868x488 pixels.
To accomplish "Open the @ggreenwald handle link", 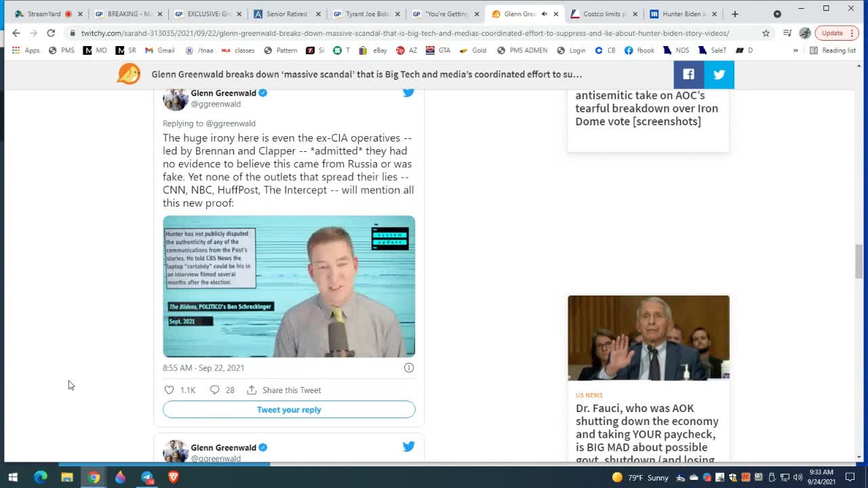I will coord(216,104).
